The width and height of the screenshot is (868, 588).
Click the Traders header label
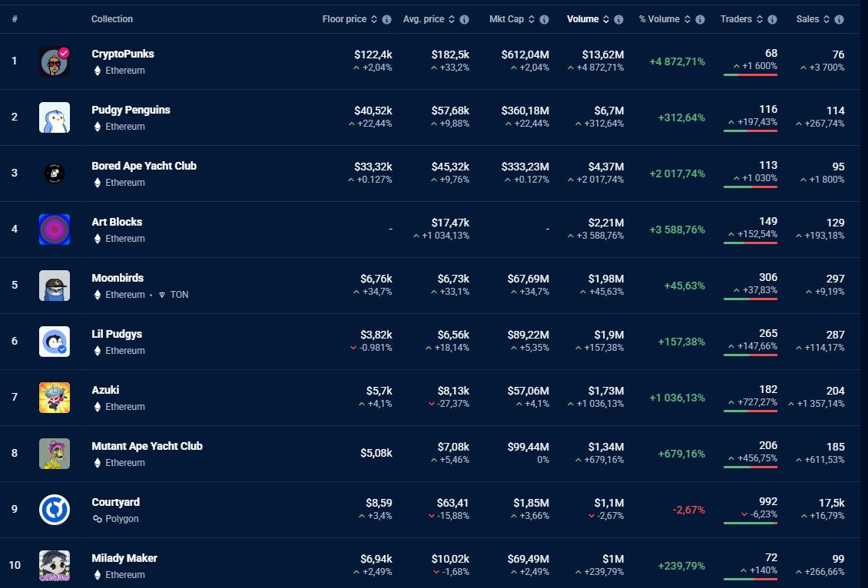click(x=736, y=19)
